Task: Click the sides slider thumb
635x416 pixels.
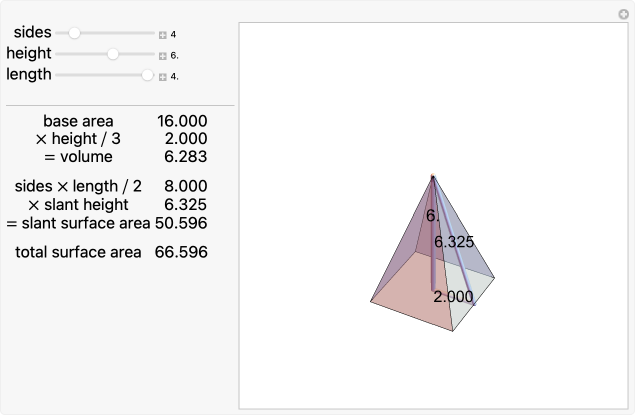Action: 74,33
